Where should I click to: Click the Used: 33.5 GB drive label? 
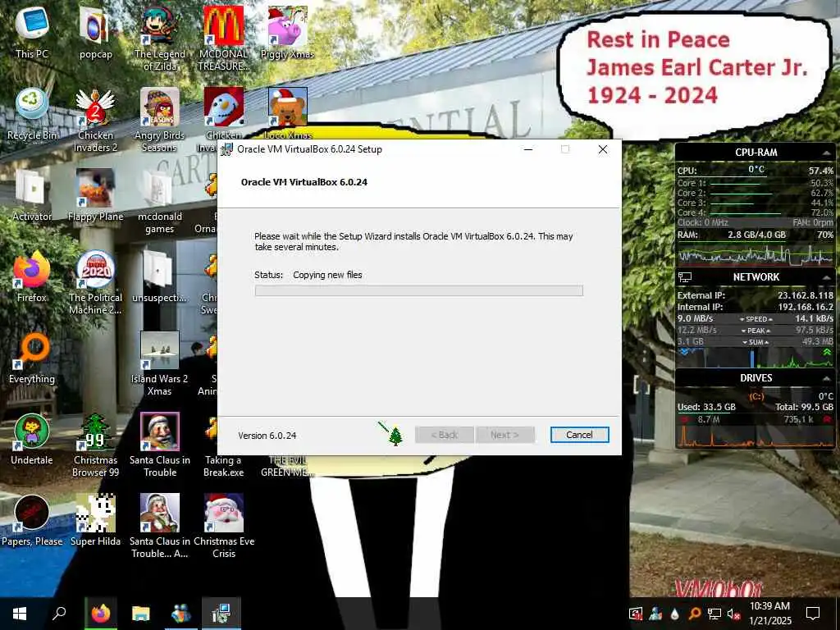click(706, 407)
